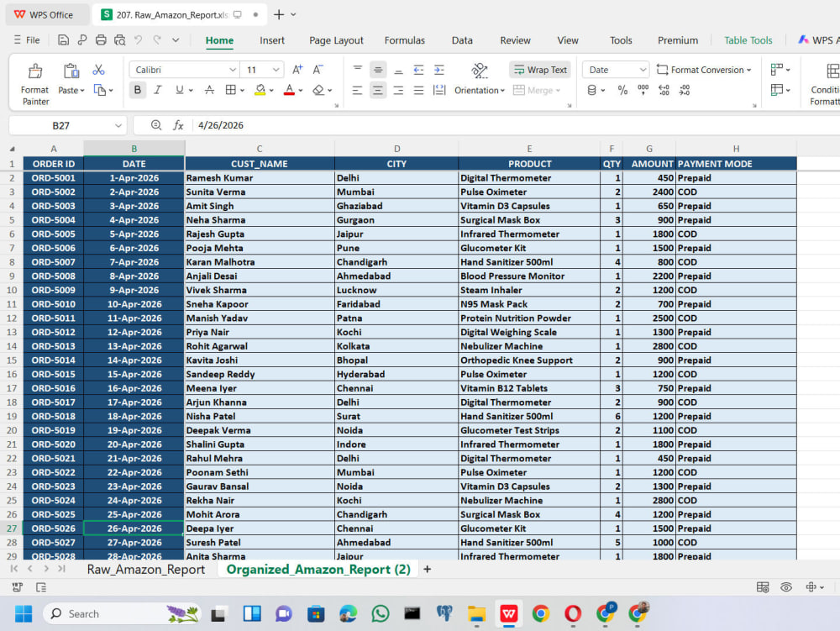
Task: Click the Save icon in quick toolbar
Action: [x=63, y=39]
